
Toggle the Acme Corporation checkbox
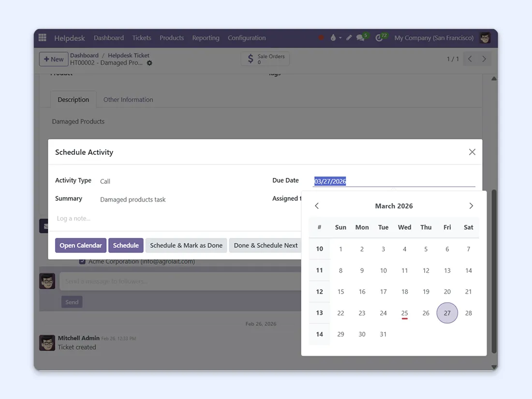coord(82,262)
